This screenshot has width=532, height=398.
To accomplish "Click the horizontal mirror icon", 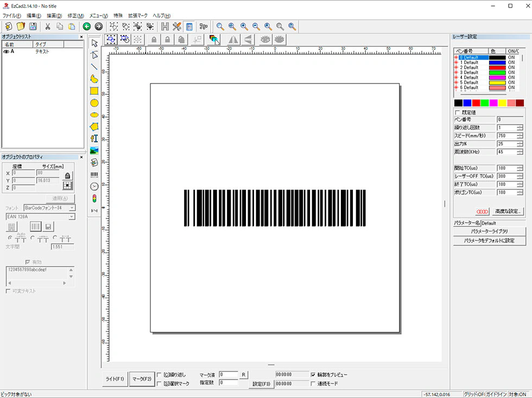I will tap(233, 40).
